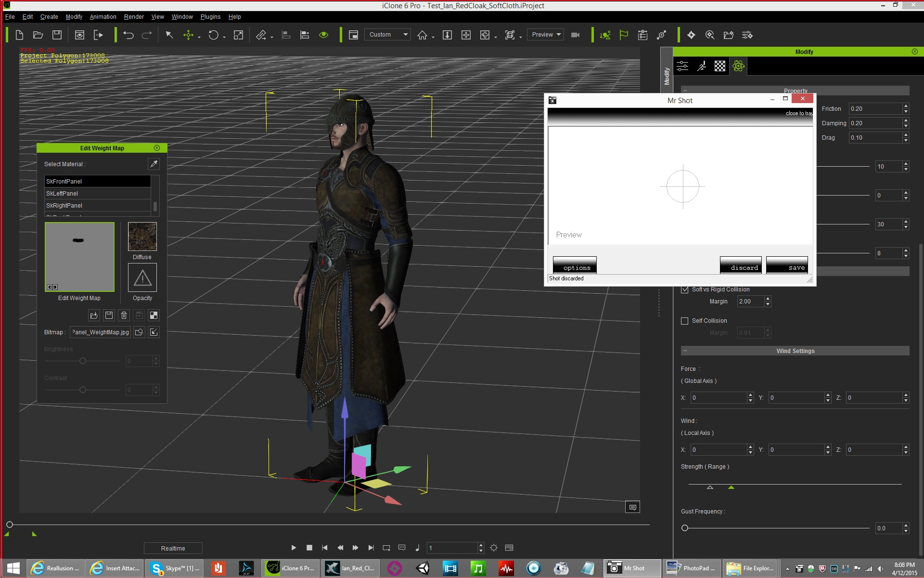Click the green Strength range marker
Image resolution: width=924 pixels, height=578 pixels.
[731, 487]
